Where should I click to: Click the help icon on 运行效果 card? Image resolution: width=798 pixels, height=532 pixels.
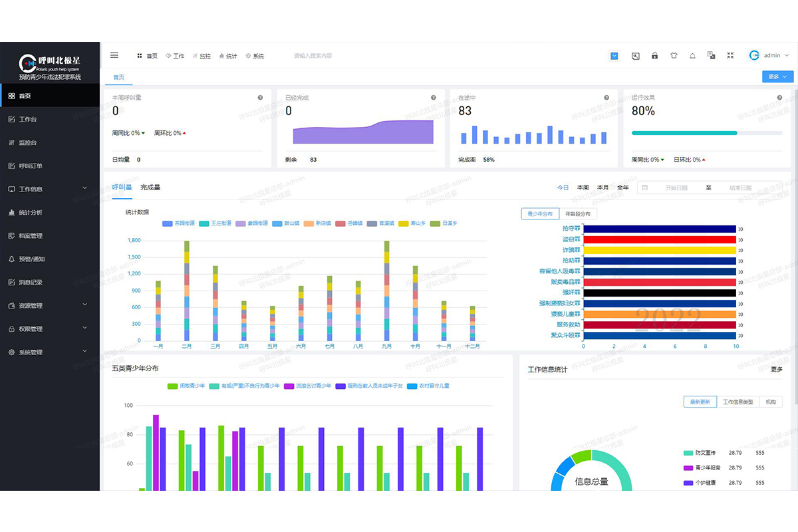[x=779, y=98]
